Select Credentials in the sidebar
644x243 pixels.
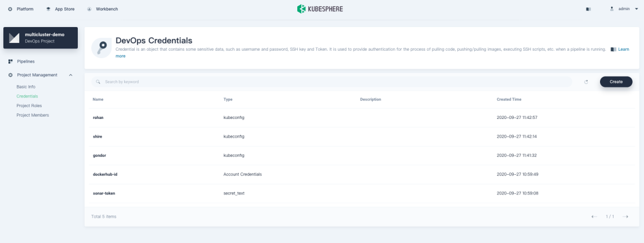click(x=27, y=96)
